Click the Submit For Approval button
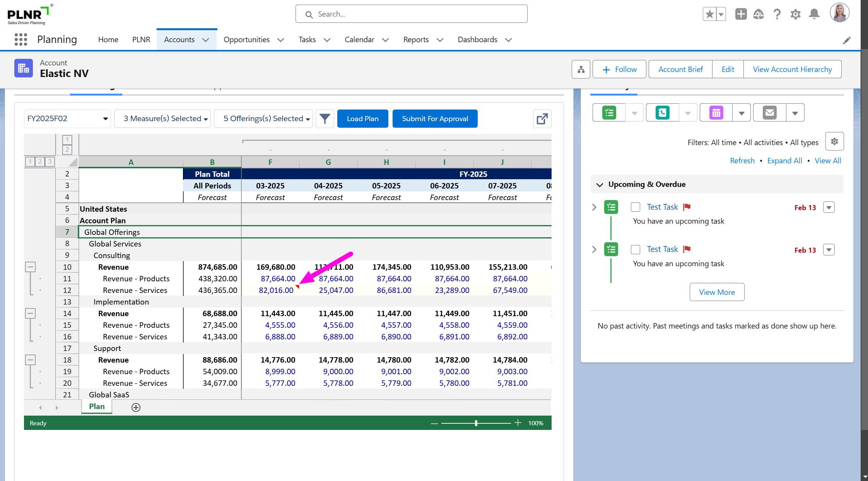Viewport: 868px width, 481px height. click(435, 119)
